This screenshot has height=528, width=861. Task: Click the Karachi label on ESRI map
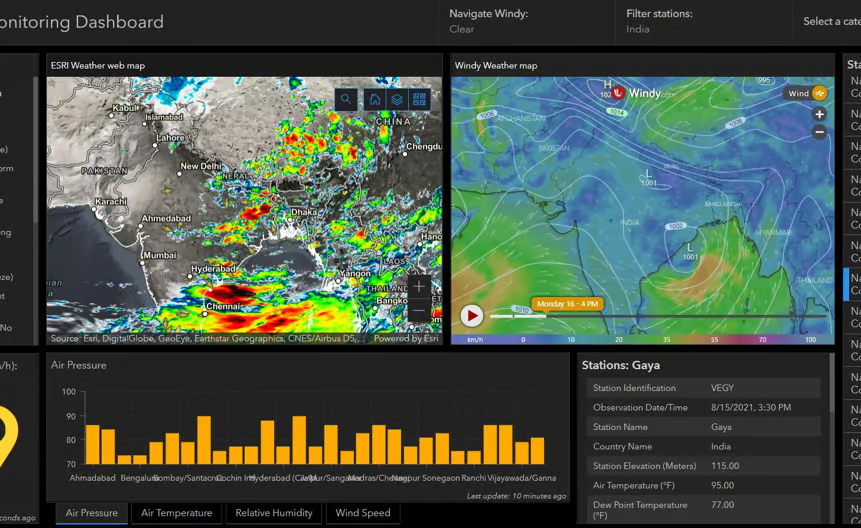111,201
